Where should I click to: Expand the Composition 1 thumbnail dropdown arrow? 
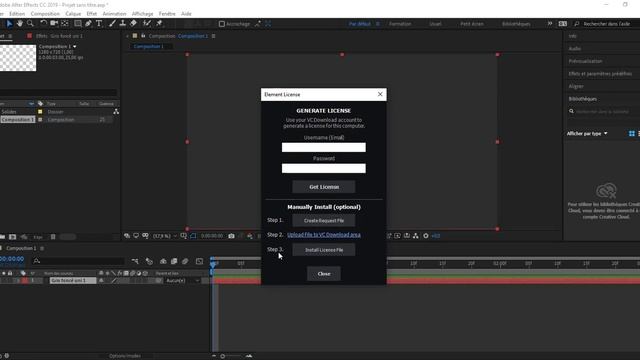(74, 47)
